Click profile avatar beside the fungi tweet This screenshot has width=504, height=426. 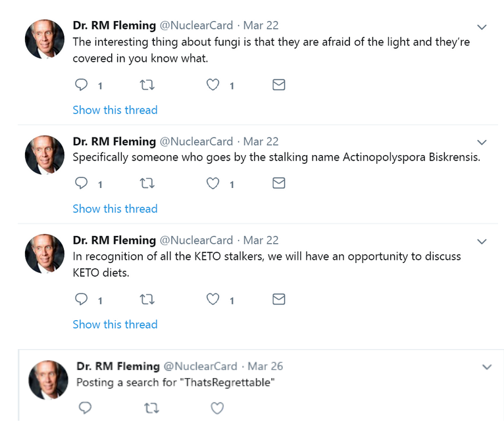pos(45,39)
